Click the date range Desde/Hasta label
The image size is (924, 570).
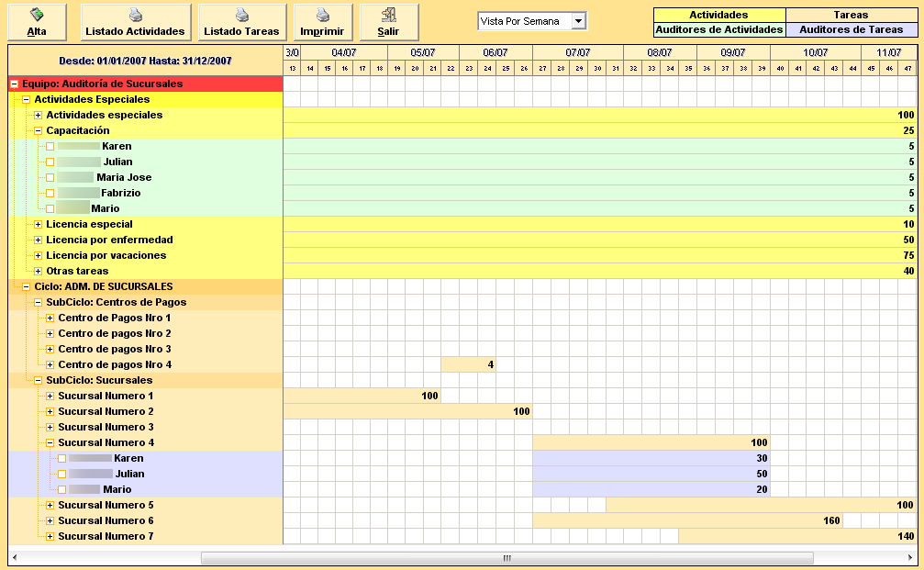coord(145,61)
